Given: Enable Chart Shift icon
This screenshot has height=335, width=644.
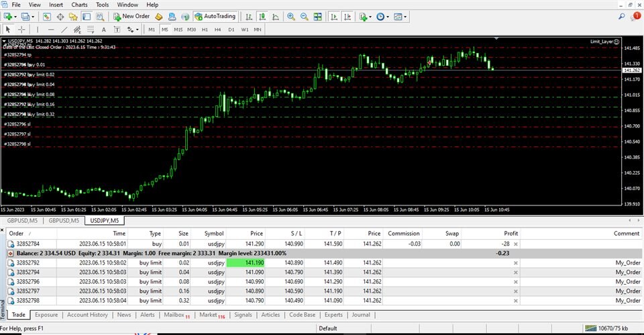Looking at the screenshot, I should (347, 17).
